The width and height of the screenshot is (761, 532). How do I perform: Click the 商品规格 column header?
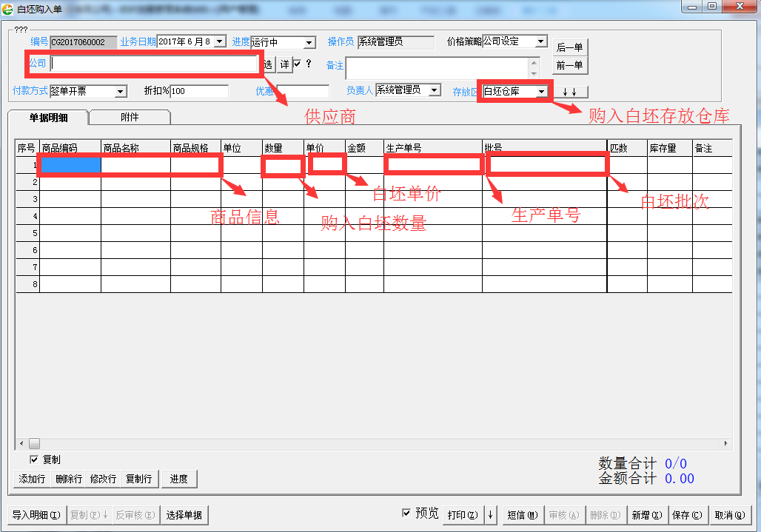tap(196, 148)
